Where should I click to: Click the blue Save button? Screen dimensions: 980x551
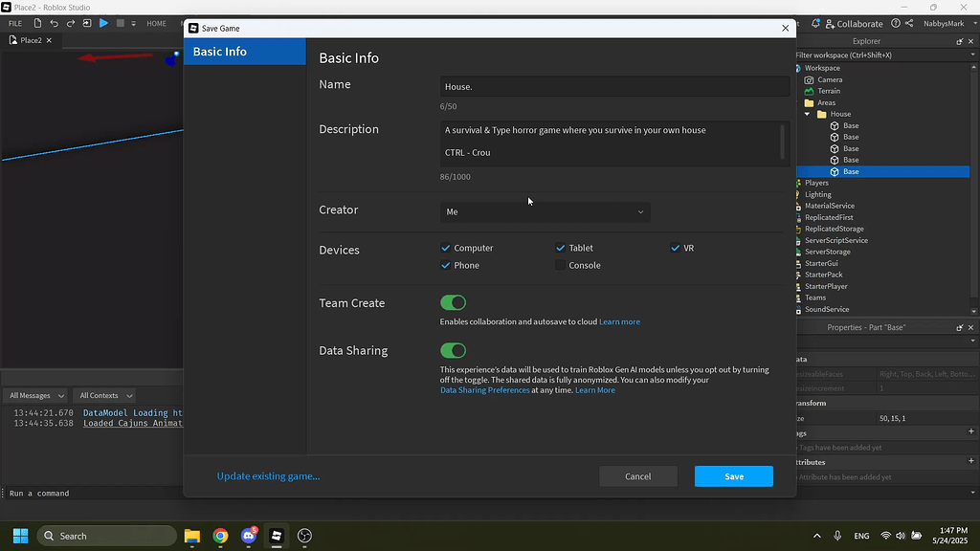[734, 476]
